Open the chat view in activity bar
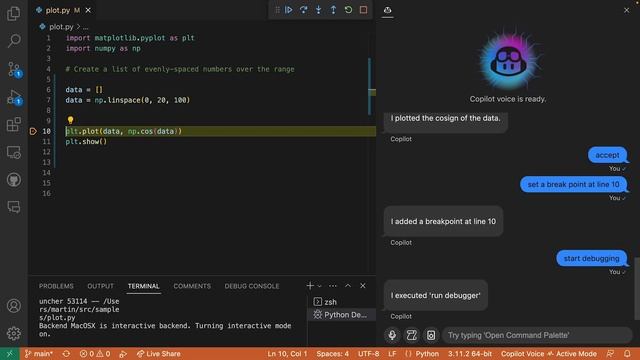Image resolution: width=640 pixels, height=360 pixels. click(x=13, y=207)
